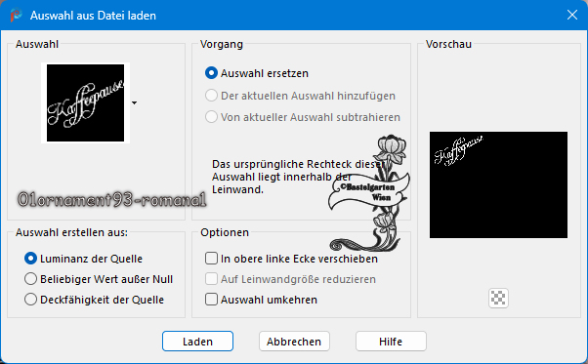
Task: Click the Bastelgarten Wien watermark banner
Action: pyautogui.click(x=368, y=193)
